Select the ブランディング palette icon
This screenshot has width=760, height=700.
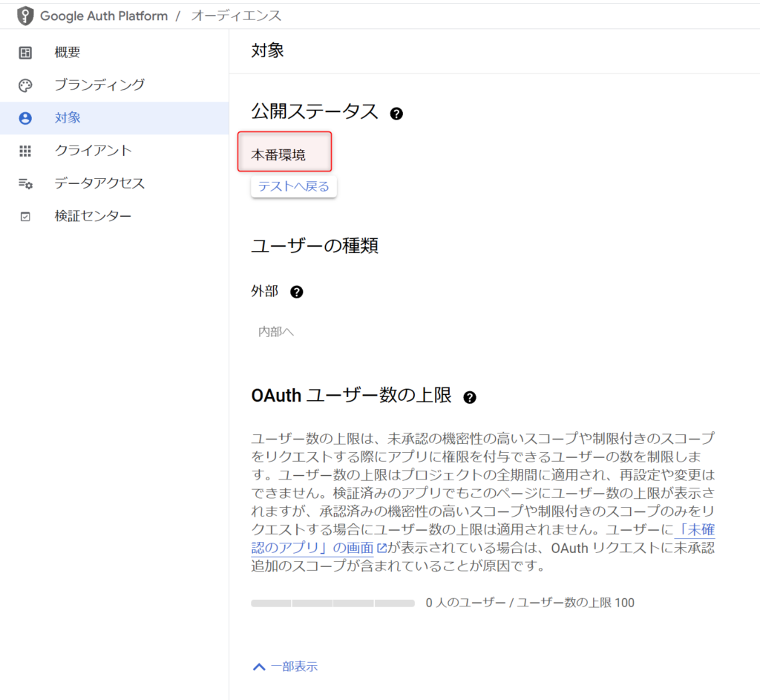coord(25,85)
